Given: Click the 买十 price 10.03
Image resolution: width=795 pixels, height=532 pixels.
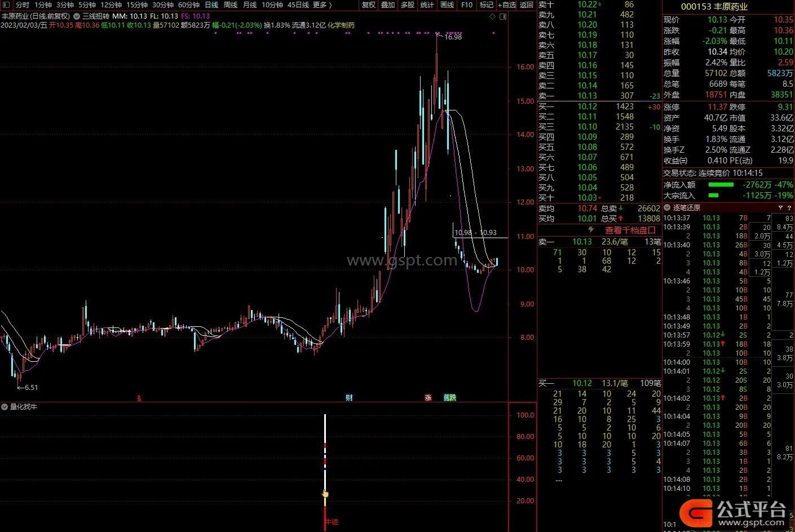Looking at the screenshot, I should (587, 198).
